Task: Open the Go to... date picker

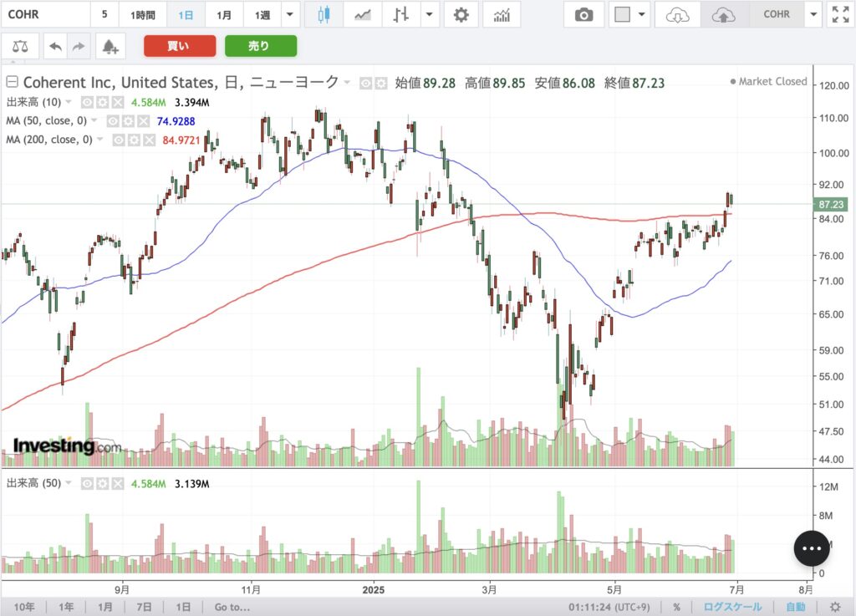Action: coord(232,607)
